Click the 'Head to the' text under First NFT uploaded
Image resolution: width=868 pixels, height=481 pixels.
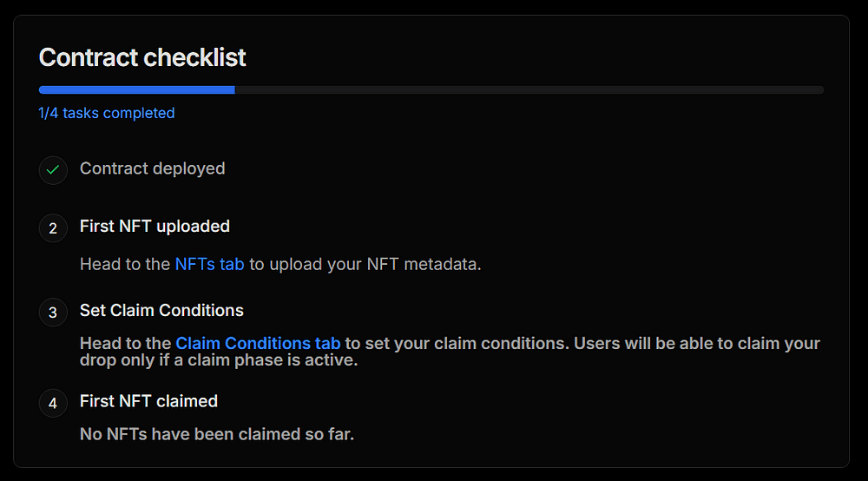click(125, 264)
